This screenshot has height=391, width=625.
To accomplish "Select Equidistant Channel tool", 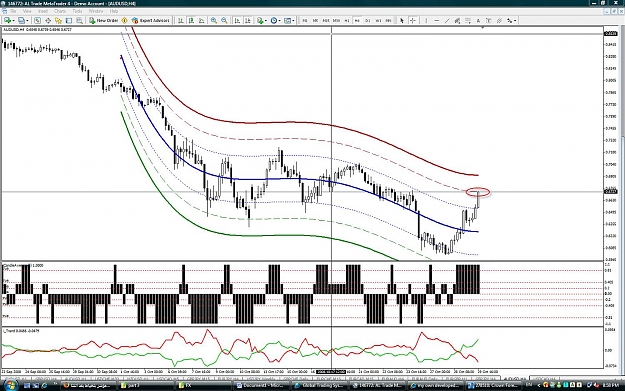I will [457, 20].
